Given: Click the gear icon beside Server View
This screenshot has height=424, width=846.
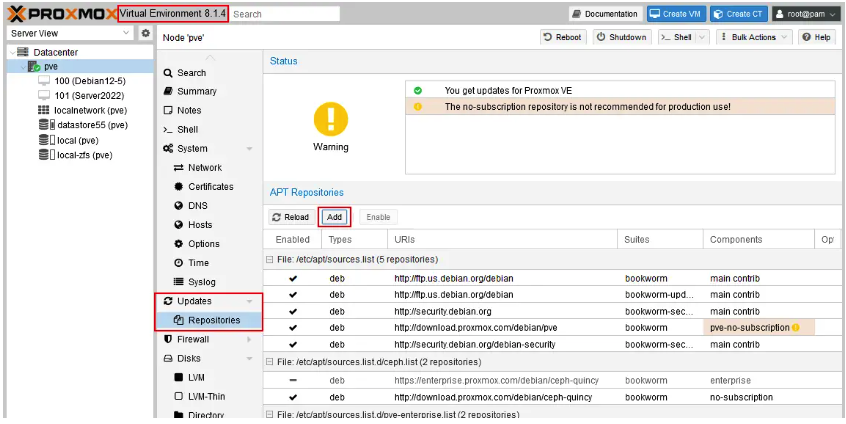Looking at the screenshot, I should pos(145,33).
